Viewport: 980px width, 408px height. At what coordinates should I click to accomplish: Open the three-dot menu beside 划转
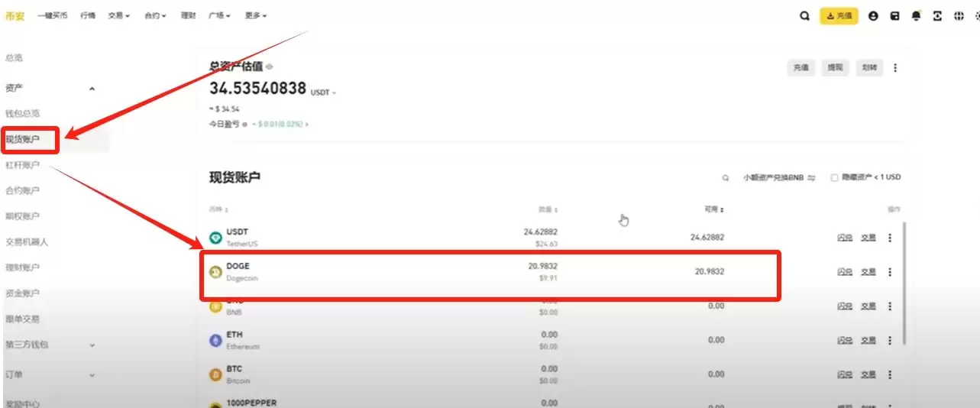(895, 67)
